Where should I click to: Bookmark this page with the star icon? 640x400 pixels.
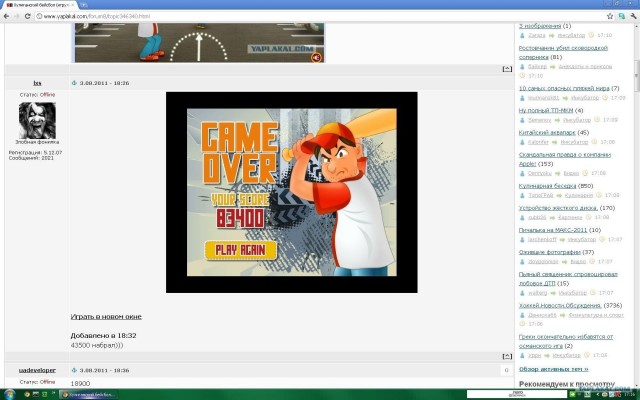coord(610,16)
